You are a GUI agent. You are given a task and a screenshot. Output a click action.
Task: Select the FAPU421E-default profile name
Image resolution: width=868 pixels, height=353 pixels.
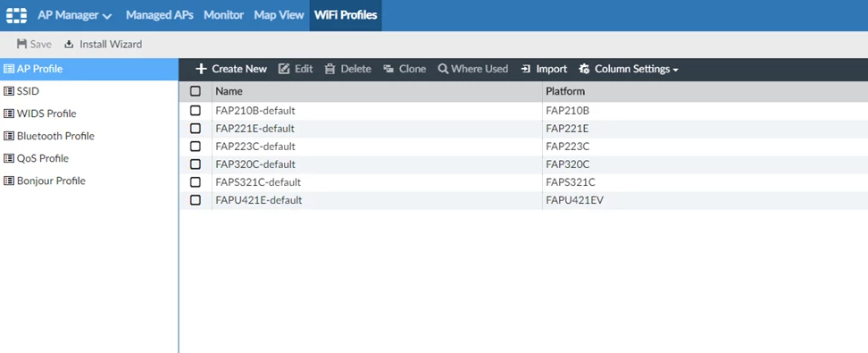point(258,200)
